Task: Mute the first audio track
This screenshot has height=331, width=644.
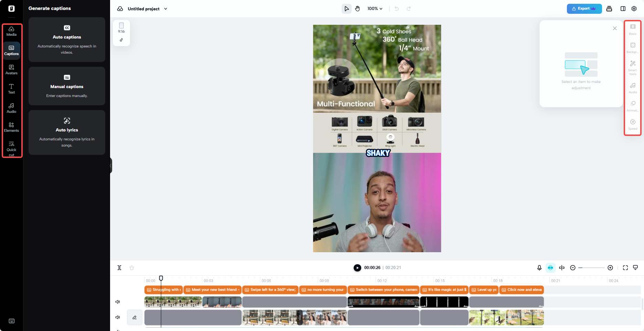Action: 117,302
